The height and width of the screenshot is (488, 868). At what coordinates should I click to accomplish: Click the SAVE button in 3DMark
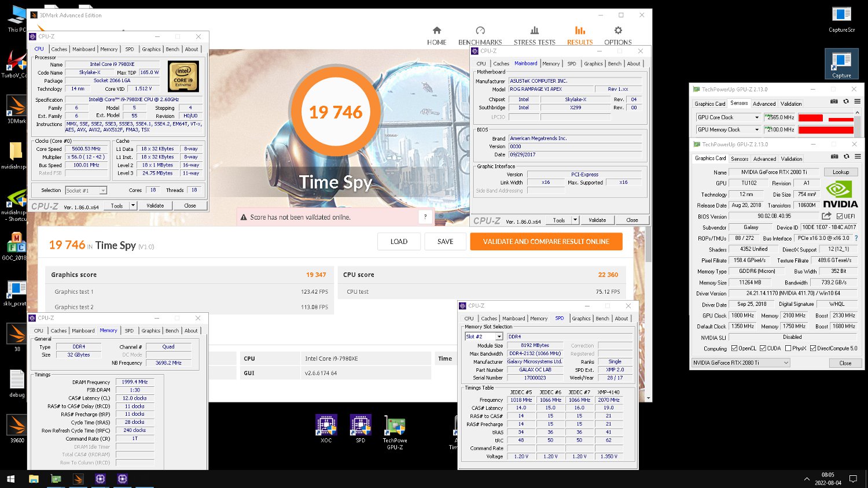[x=446, y=242]
